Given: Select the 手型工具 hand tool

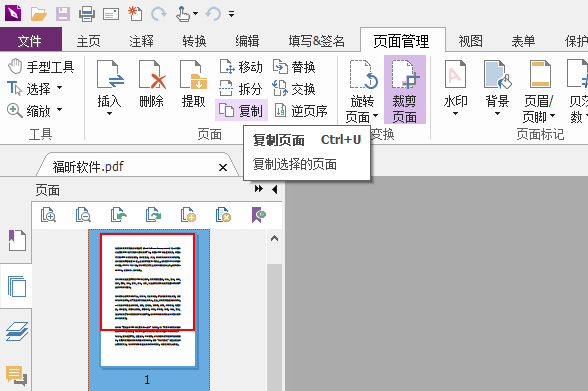Looking at the screenshot, I should [x=41, y=67].
